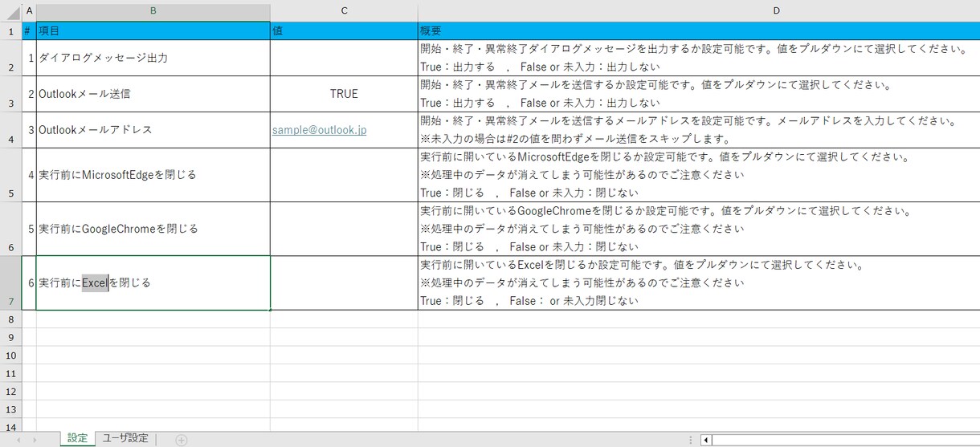Select the 実行前にMicrosoftEdgeを閉じる cell
980x447 pixels.
153,175
